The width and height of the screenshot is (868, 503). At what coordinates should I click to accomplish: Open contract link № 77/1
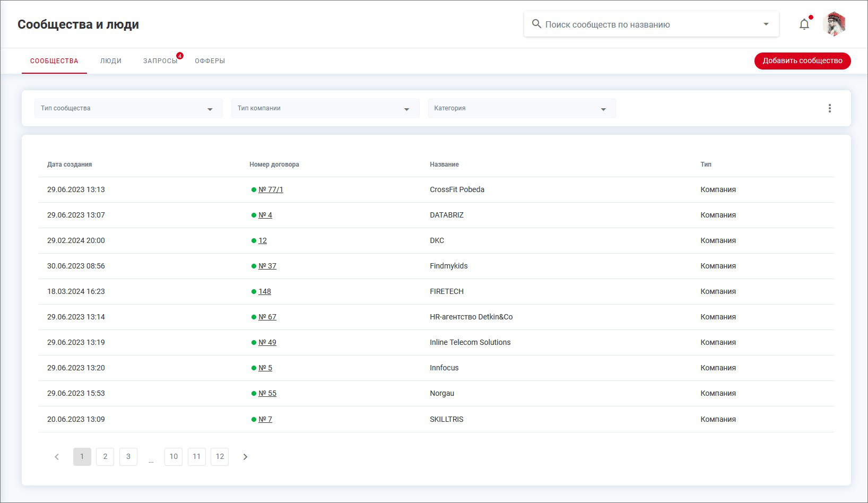click(x=271, y=190)
